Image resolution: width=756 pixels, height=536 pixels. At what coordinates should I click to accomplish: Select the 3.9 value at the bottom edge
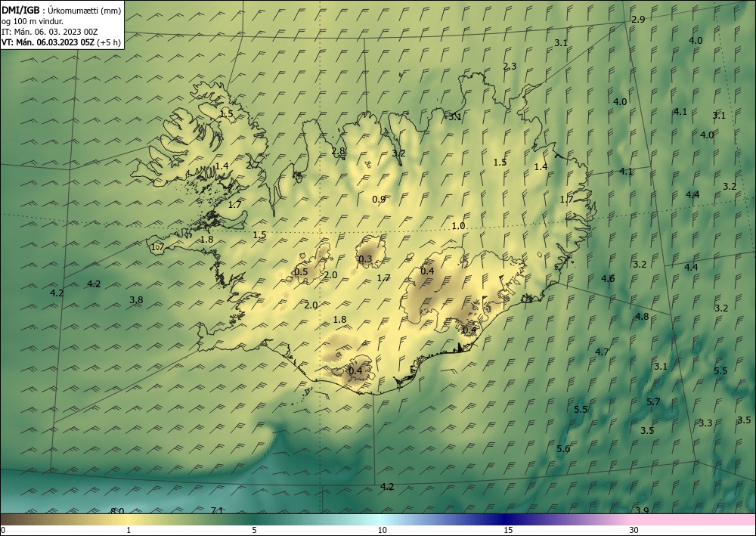coord(642,510)
